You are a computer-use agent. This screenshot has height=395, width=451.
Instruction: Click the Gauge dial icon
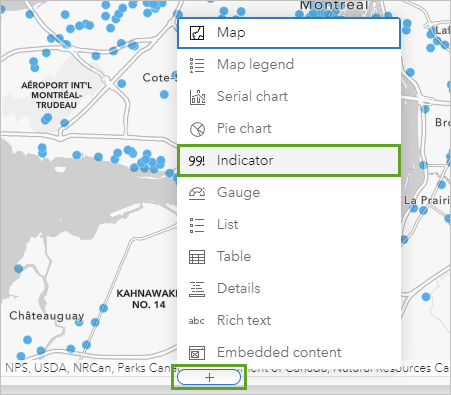[x=197, y=193]
